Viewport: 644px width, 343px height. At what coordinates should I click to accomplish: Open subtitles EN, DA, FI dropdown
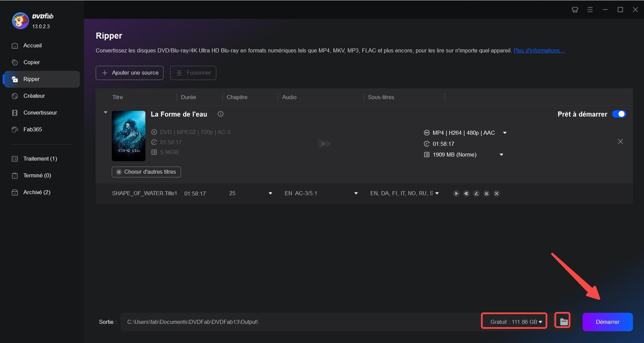pos(437,193)
